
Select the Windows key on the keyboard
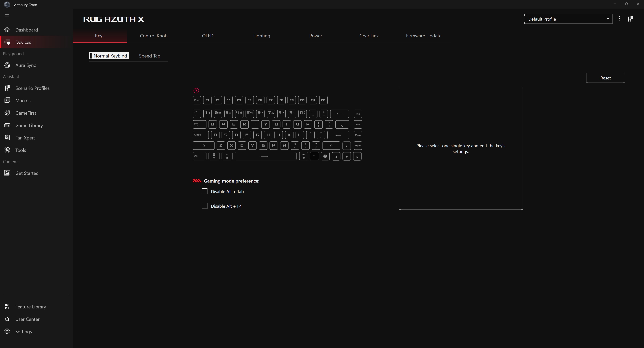click(214, 156)
